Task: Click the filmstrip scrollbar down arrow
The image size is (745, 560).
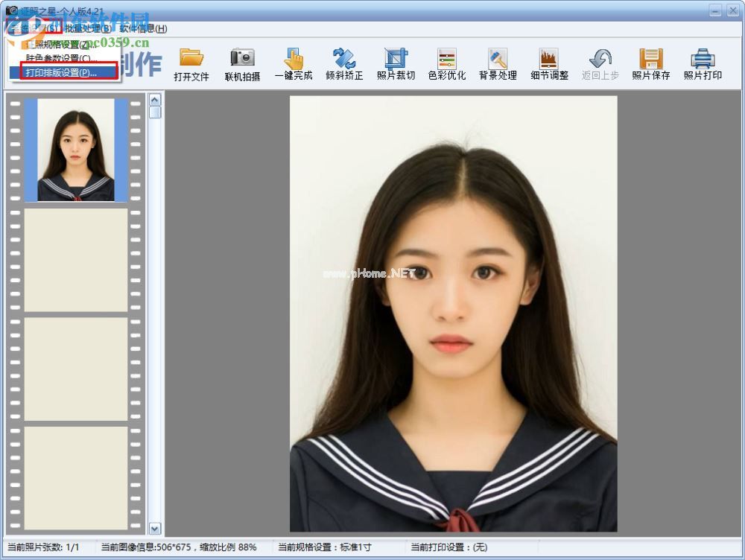Action: [x=155, y=528]
